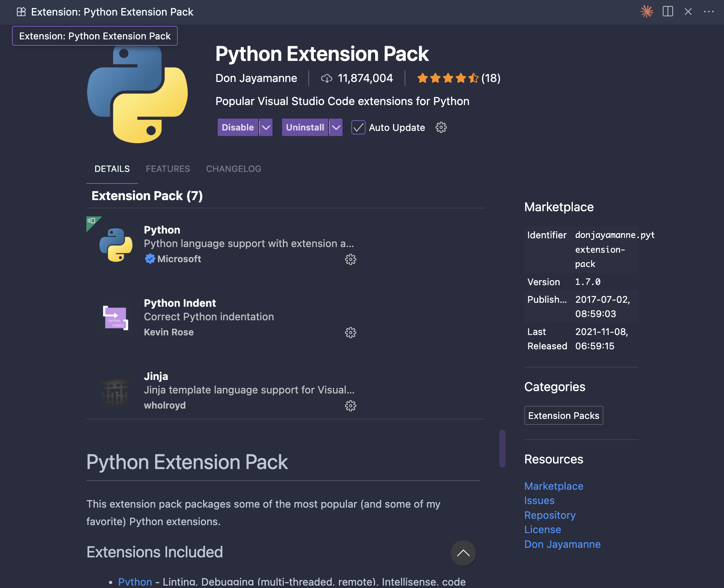This screenshot has height=588, width=724.
Task: Uncheck the Auto Update checkbox
Action: [x=358, y=127]
